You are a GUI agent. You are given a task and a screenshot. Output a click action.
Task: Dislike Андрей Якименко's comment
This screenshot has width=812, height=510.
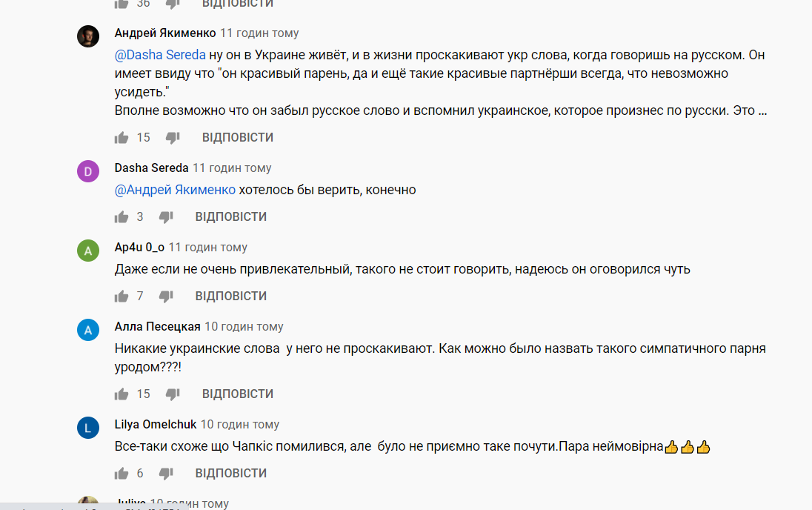[173, 137]
